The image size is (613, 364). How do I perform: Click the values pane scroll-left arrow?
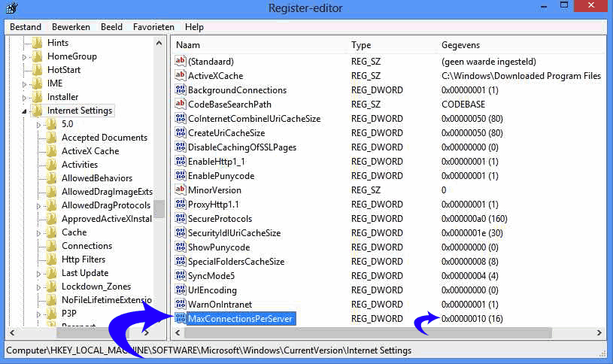click(178, 332)
